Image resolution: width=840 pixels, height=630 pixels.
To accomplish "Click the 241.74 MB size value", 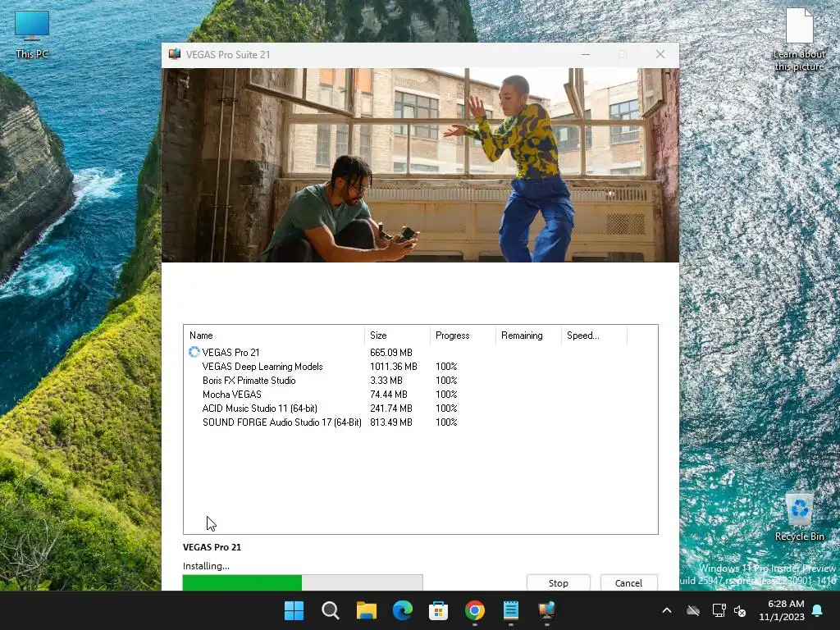I will [391, 409].
